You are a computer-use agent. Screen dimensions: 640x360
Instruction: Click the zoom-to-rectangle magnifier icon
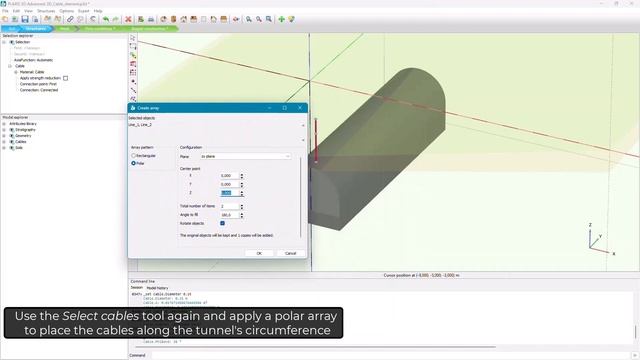(x=269, y=19)
